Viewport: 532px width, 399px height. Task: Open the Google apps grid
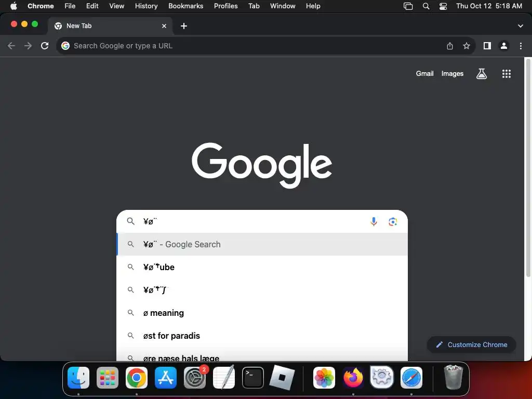click(506, 74)
